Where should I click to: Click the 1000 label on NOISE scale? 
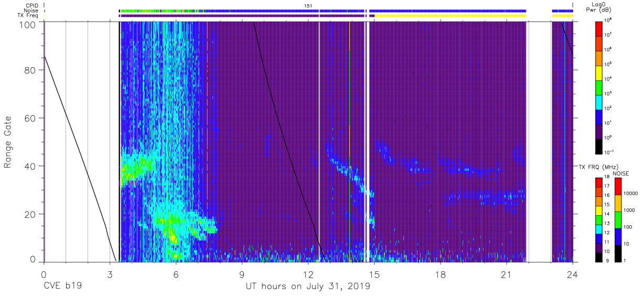pos(630,211)
